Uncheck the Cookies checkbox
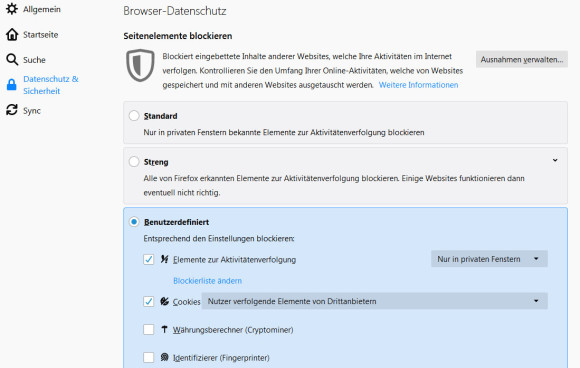Image resolution: width=580 pixels, height=368 pixels. (x=149, y=301)
